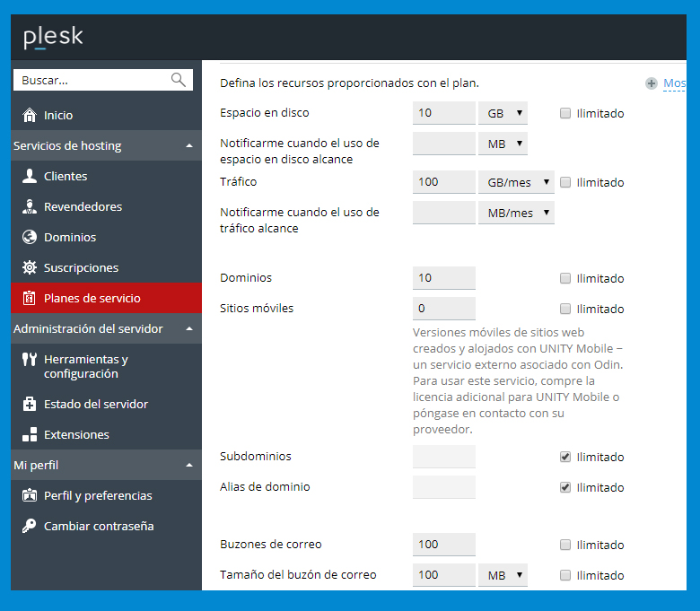Click the search magnifier icon
Viewport: 700px width, 611px height.
[x=178, y=80]
